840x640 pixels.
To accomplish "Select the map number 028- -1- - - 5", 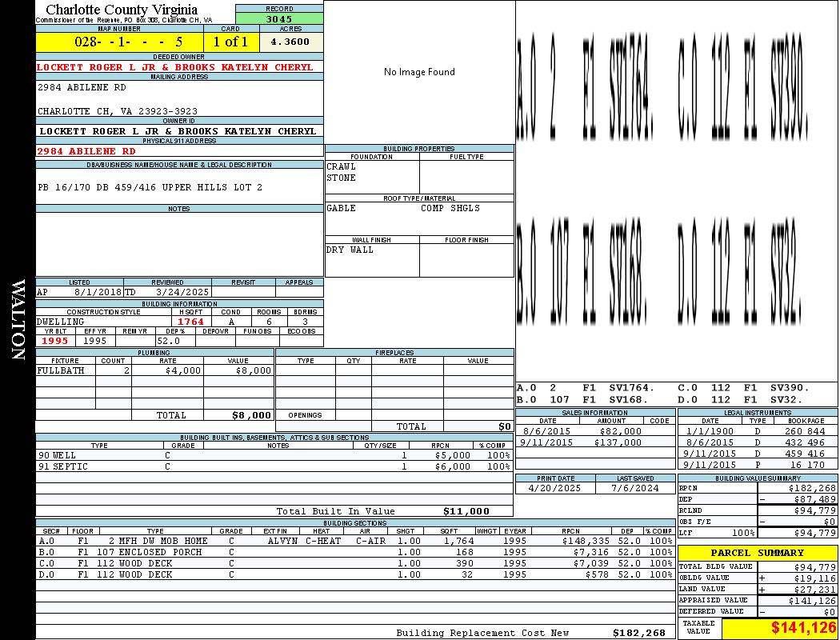I will pos(129,42).
